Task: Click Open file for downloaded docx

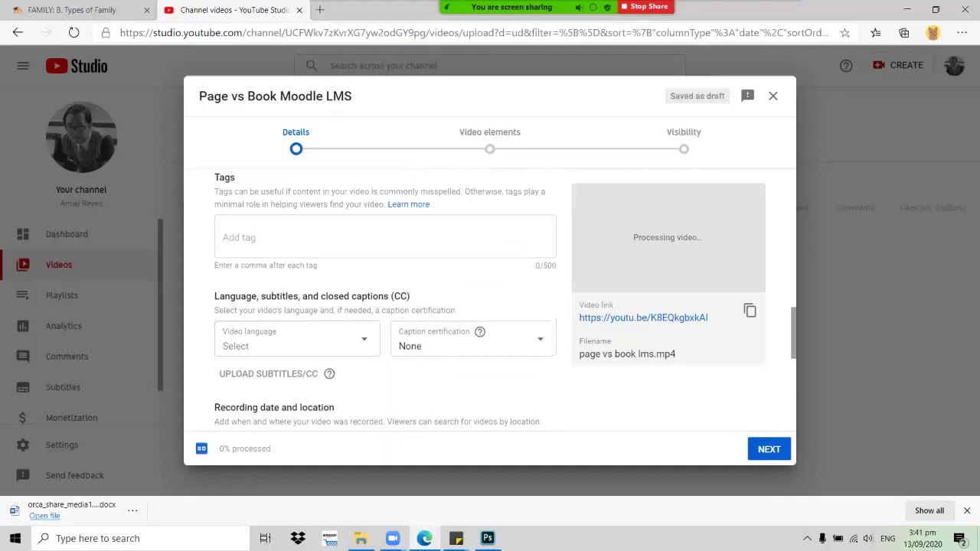Action: click(44, 516)
